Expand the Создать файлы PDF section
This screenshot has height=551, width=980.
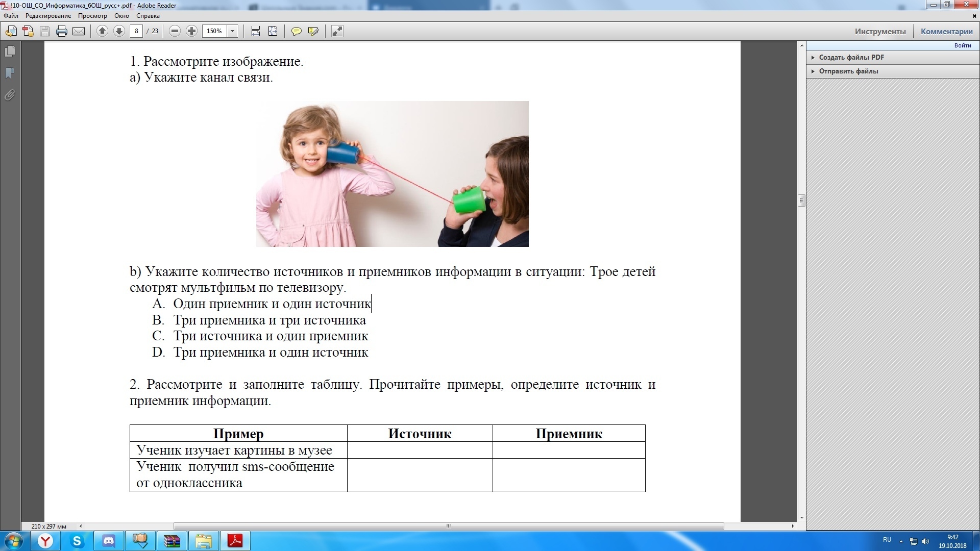893,58
